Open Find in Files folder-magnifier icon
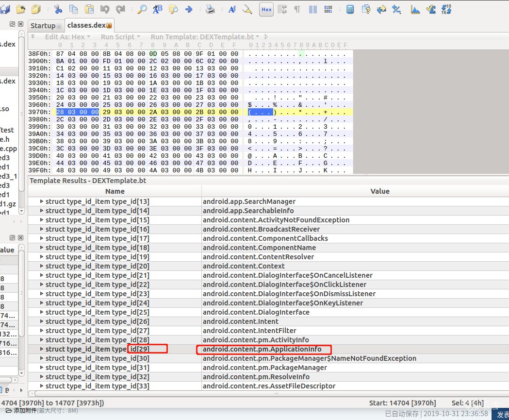Image resolution: width=509 pixels, height=420 pixels. [173, 9]
